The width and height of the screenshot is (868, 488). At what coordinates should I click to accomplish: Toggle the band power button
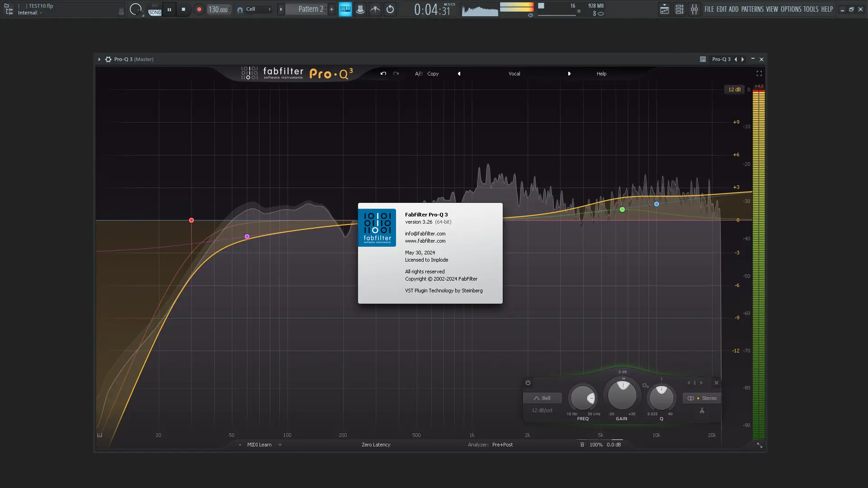click(x=528, y=383)
